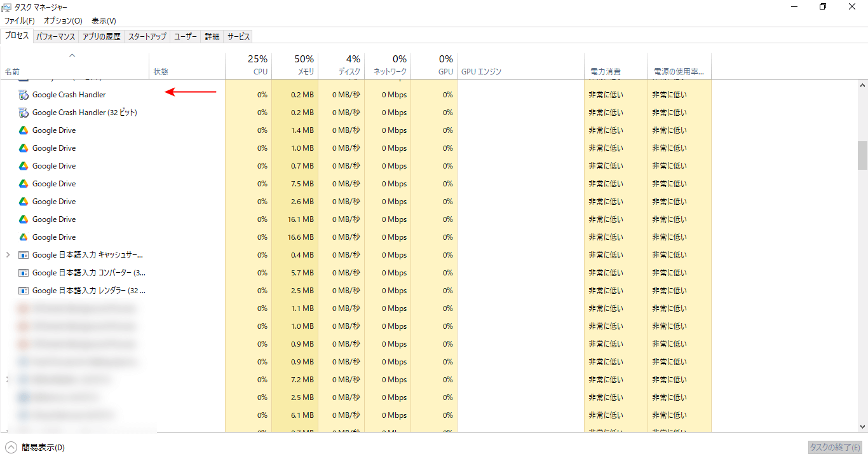
Task: Click the 16.1 MB memory cell
Action: pos(295,219)
